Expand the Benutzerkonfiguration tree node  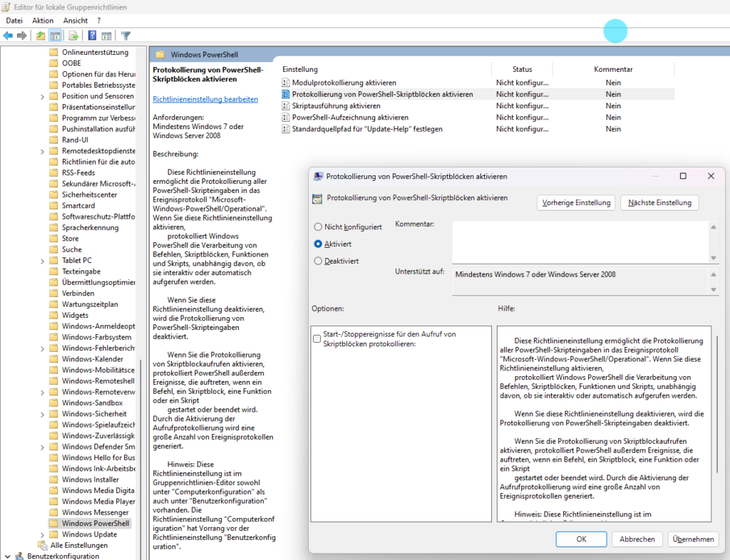(x=7, y=556)
